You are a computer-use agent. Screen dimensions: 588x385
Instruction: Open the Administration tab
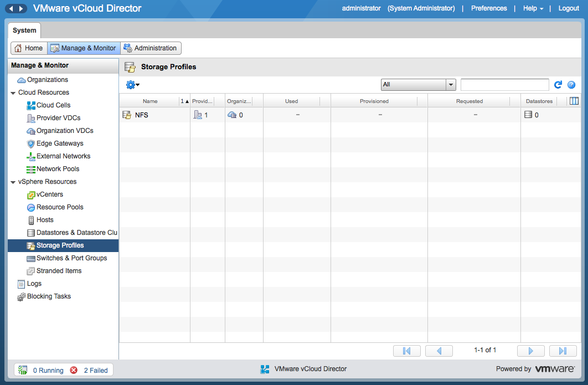[151, 48]
